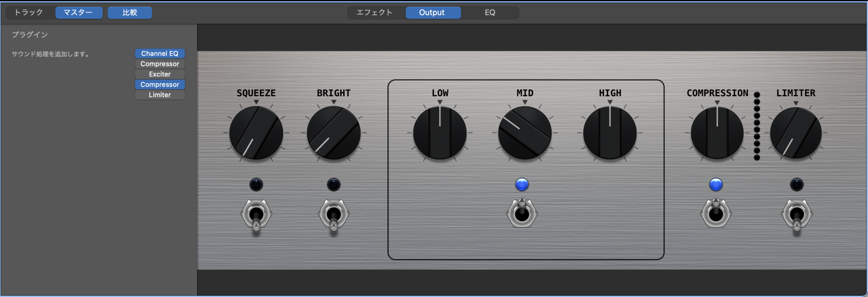Screen dimensions: 868x297
Task: Click the プラグイン section heading
Action: pyautogui.click(x=30, y=35)
